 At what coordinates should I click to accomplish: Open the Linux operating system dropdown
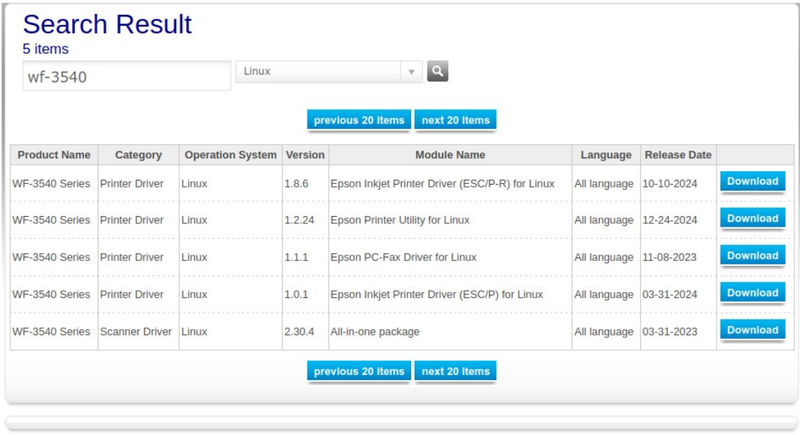tap(320, 72)
